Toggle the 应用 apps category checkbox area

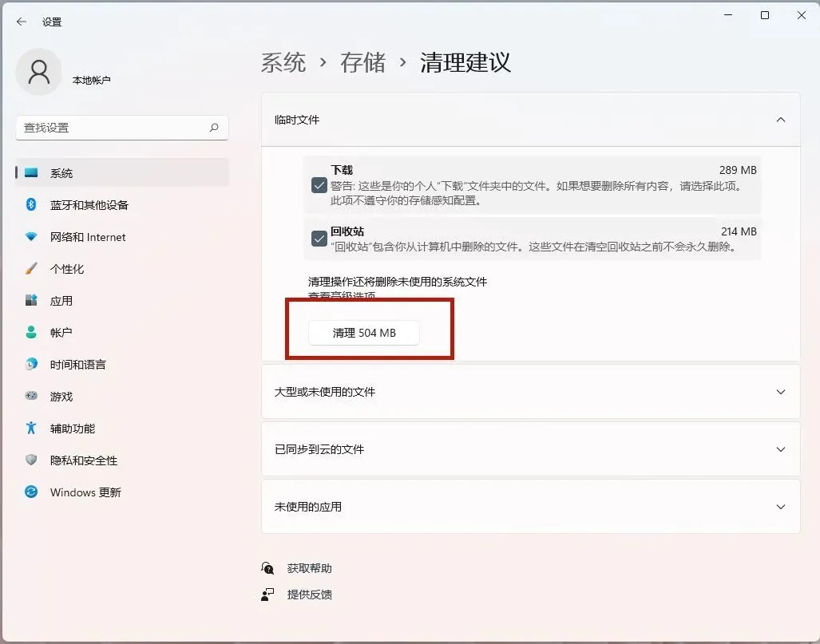click(30, 301)
